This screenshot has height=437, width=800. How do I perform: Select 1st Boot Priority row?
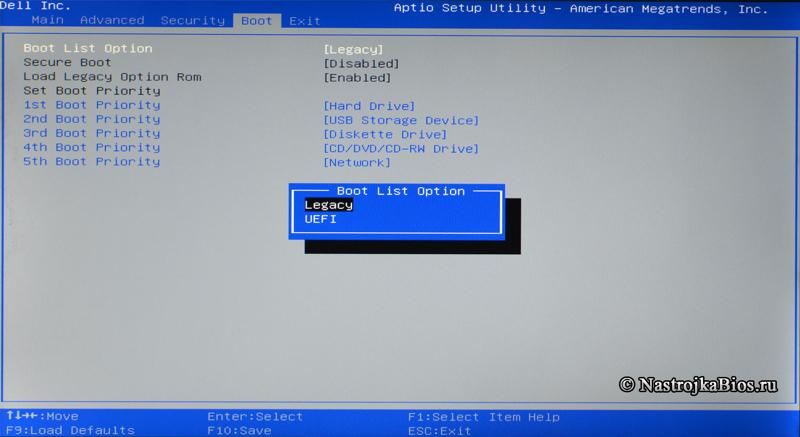click(x=92, y=105)
